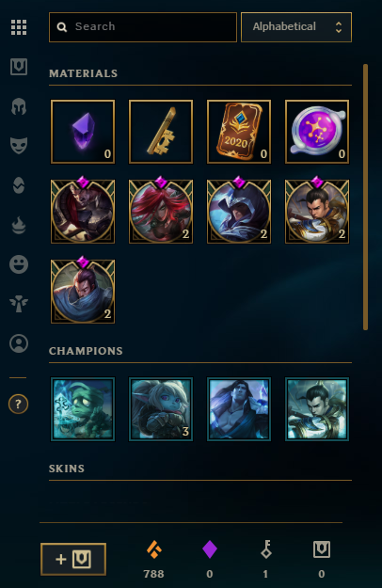
Task: Select the Amumu champion shard
Action: 83,409
